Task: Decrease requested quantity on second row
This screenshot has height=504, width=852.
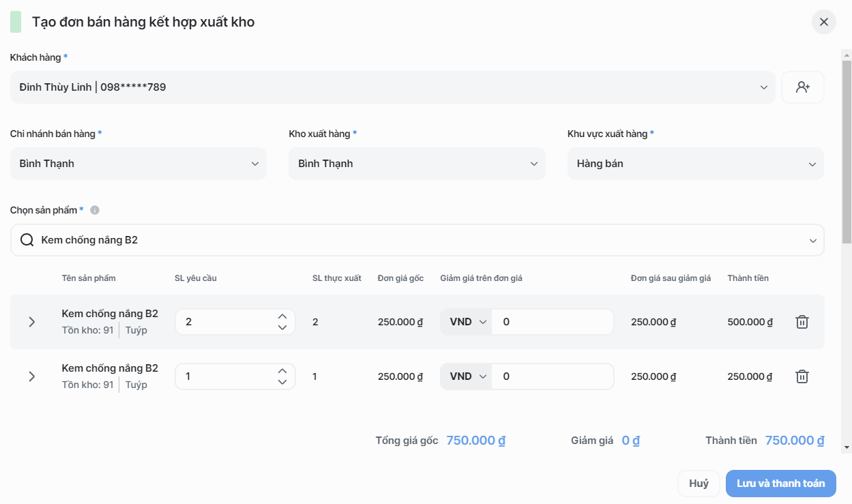Action: 282,382
